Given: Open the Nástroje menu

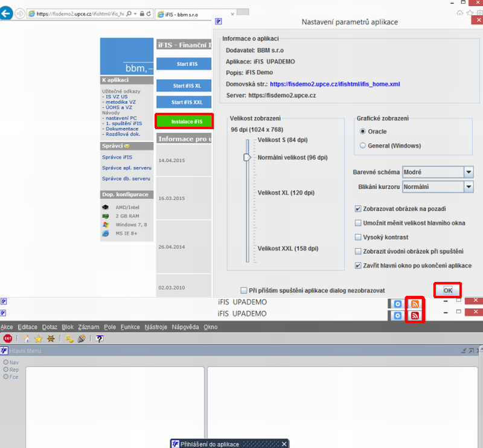Looking at the screenshot, I should (x=156, y=327).
